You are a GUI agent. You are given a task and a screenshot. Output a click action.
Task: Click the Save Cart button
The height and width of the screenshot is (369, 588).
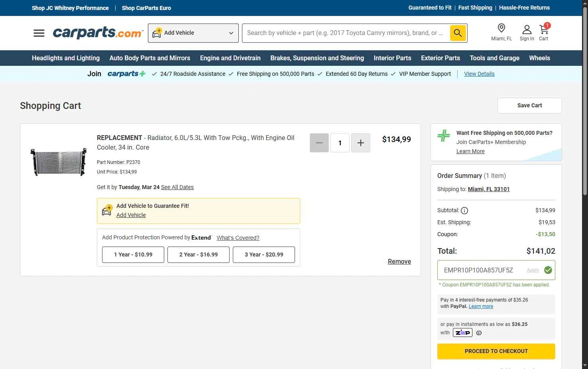point(530,106)
